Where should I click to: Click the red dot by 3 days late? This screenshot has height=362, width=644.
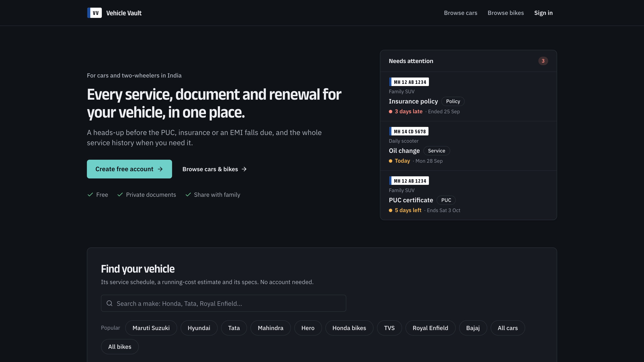pyautogui.click(x=391, y=112)
